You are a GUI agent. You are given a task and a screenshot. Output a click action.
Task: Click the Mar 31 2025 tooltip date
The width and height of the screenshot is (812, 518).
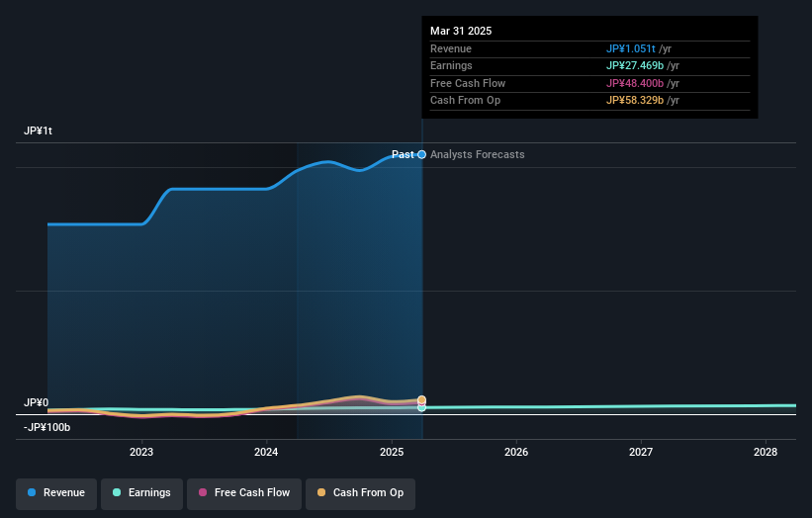pos(461,31)
